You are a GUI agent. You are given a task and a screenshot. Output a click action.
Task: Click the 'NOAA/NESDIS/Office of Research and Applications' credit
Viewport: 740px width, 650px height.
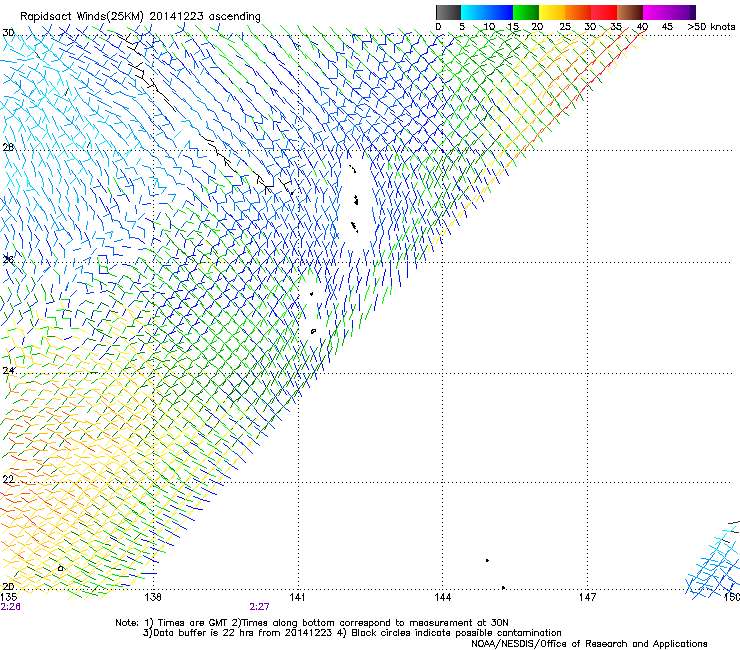[x=589, y=644]
